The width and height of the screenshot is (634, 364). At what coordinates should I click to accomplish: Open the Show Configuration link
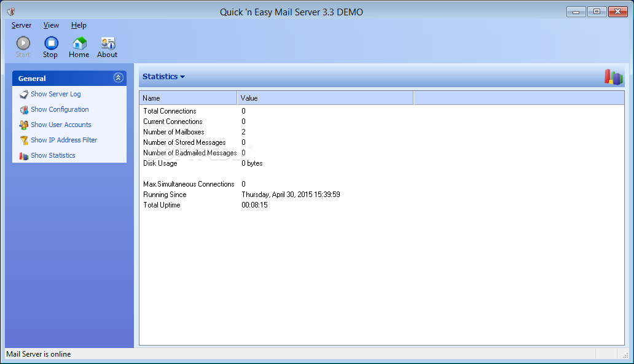[x=60, y=109]
